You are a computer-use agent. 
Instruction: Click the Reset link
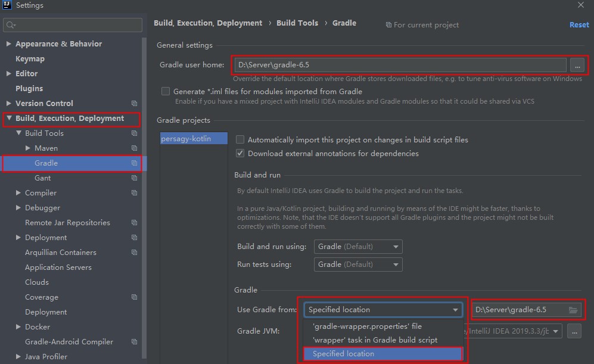pyautogui.click(x=579, y=25)
